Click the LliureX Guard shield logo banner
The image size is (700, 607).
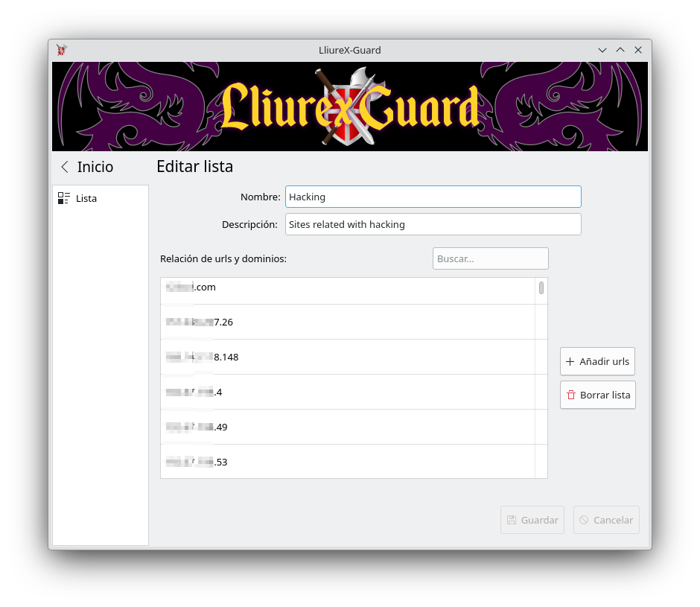click(350, 107)
